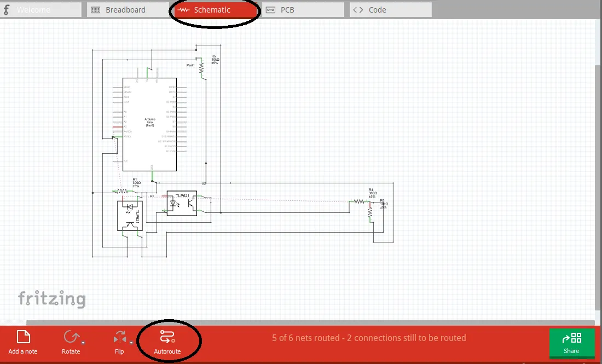This screenshot has height=364, width=602.
Task: Select the horizontal TLP621 optocoupler U1
Action: 182,203
